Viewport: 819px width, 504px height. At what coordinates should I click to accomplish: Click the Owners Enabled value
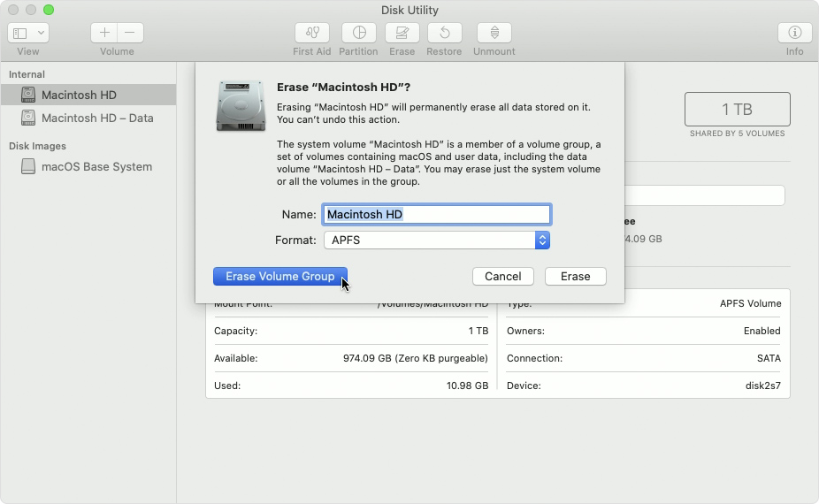point(762,331)
